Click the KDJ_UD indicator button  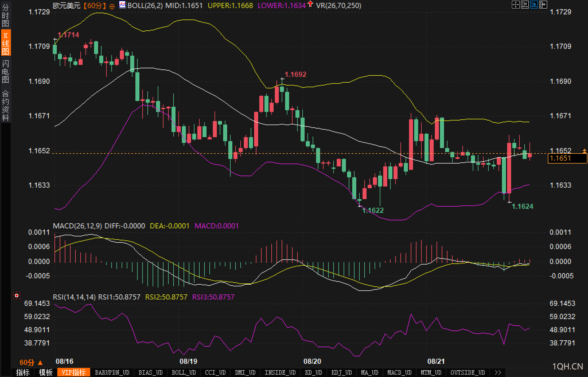(341, 372)
